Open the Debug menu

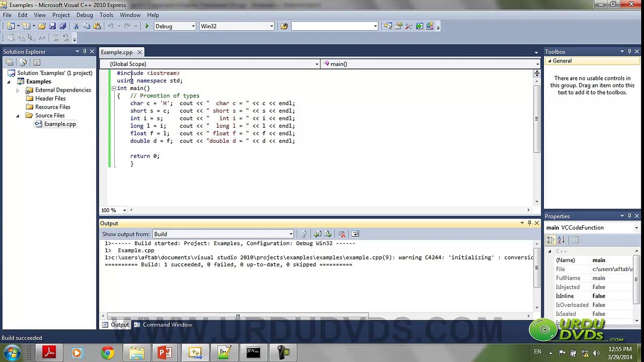[x=85, y=15]
